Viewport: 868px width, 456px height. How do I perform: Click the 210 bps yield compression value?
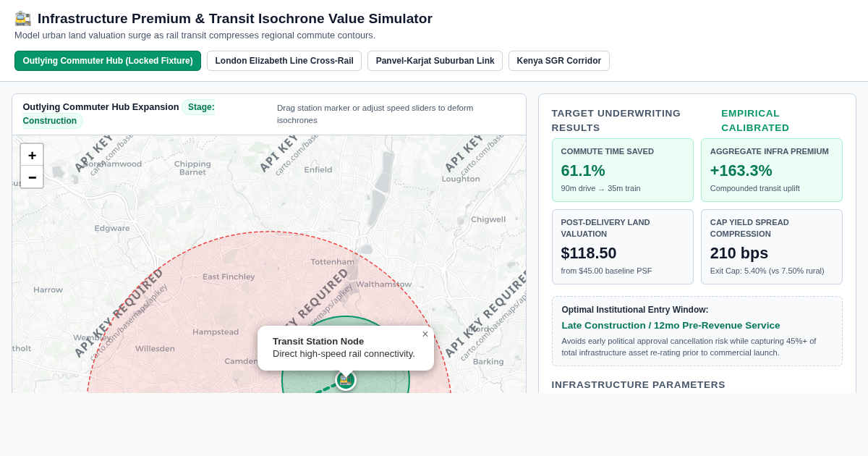[x=739, y=253]
